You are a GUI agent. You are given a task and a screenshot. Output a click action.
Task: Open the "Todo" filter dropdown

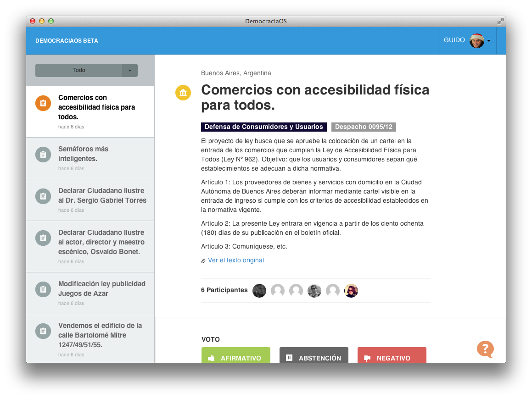pyautogui.click(x=78, y=70)
